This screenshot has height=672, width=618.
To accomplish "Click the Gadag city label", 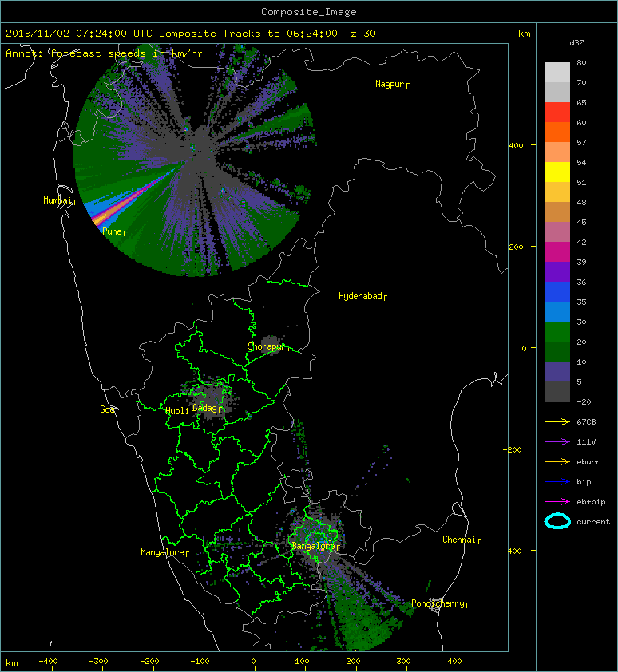I will click(x=207, y=408).
